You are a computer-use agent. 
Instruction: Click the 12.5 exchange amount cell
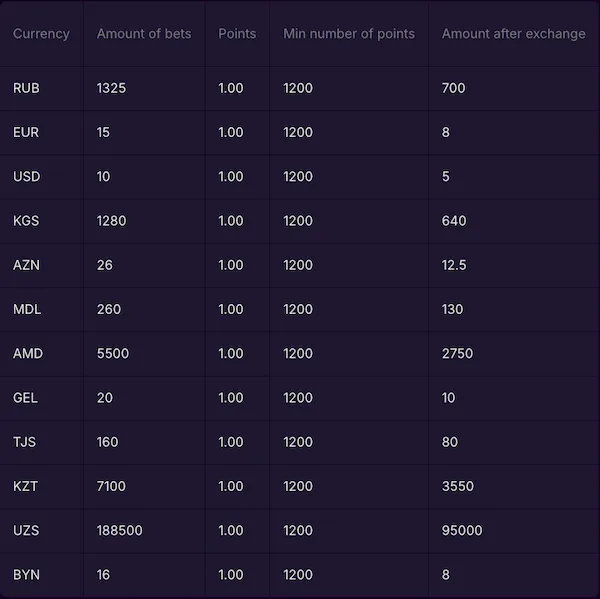[x=454, y=265]
